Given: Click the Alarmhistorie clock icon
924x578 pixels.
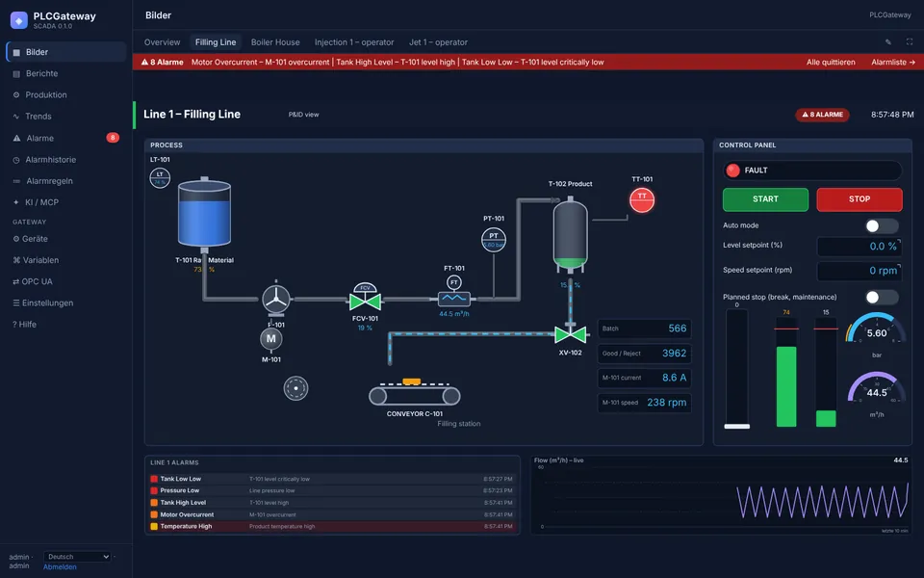Looking at the screenshot, I should click(16, 160).
